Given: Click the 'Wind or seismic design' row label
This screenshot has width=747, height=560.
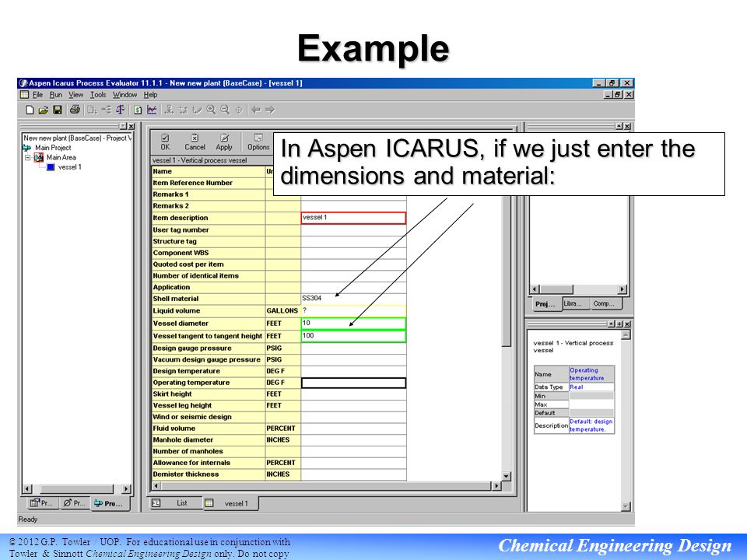Looking at the screenshot, I should (192, 417).
